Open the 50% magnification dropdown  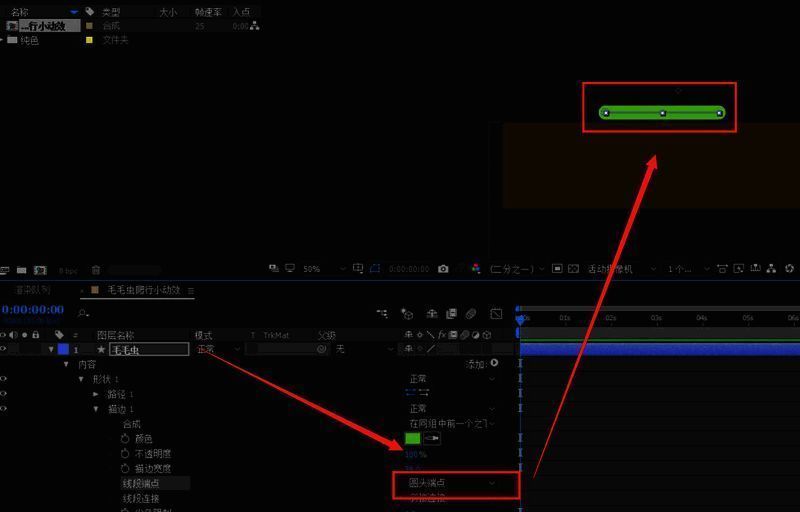click(321, 269)
